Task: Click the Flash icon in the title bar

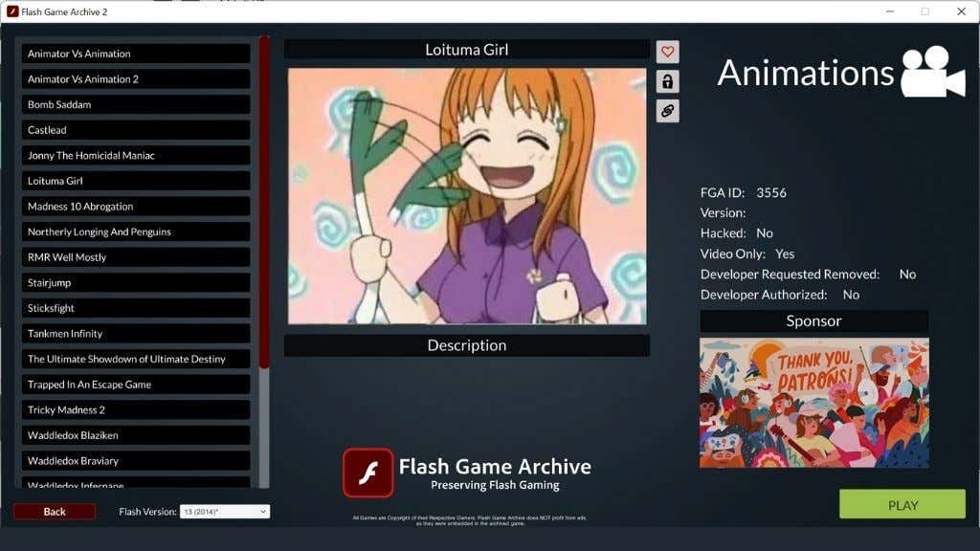Action: [11, 11]
